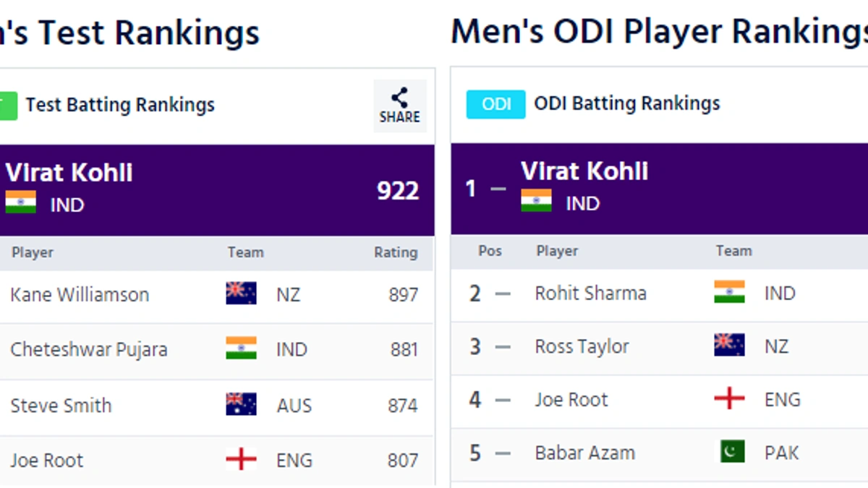Click India flag in Rohit Sharma row
The image size is (868, 488).
click(x=729, y=292)
